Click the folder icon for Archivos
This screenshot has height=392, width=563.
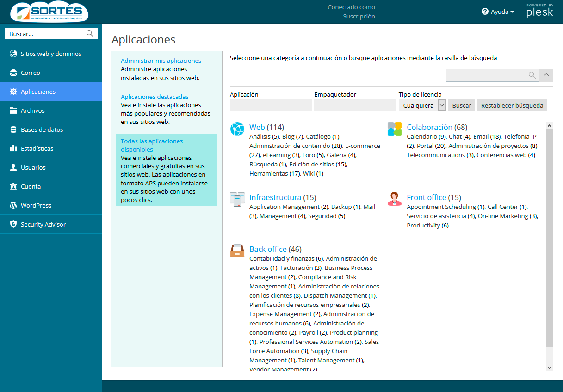pyautogui.click(x=13, y=110)
